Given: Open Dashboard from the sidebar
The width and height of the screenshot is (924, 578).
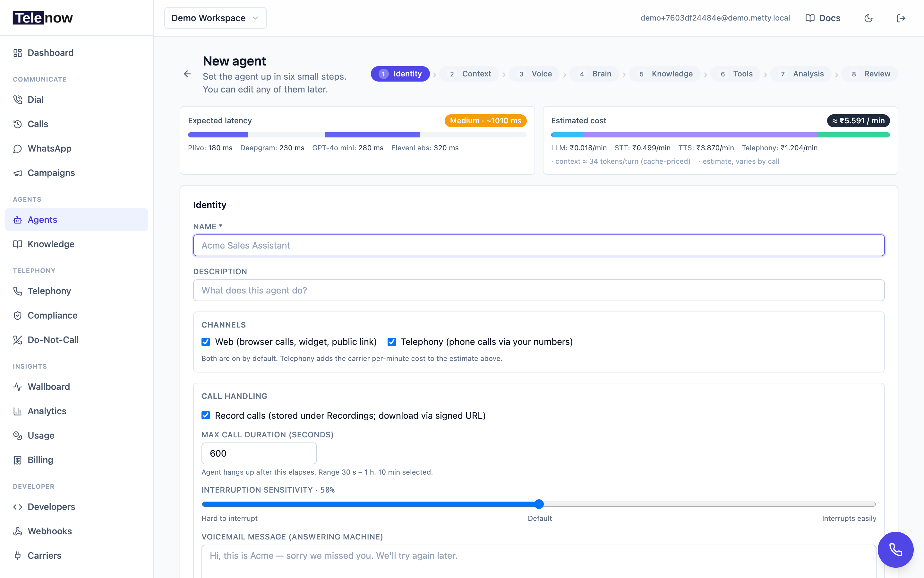Looking at the screenshot, I should (x=76, y=53).
